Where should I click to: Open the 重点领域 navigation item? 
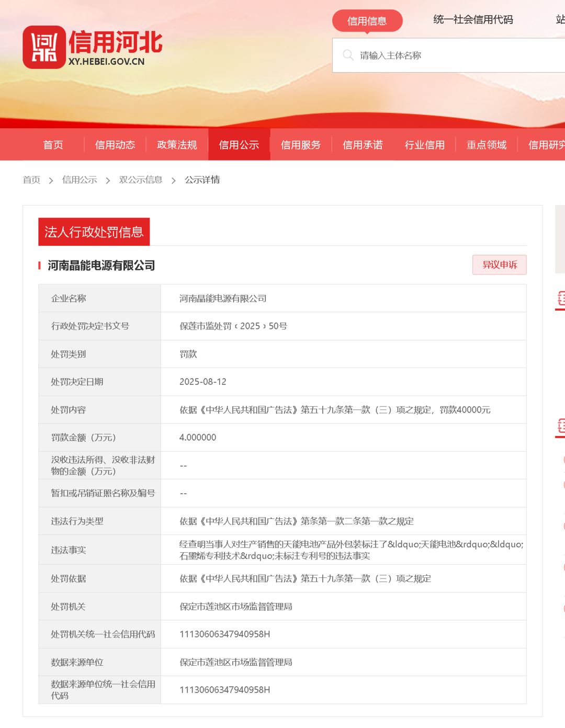487,145
